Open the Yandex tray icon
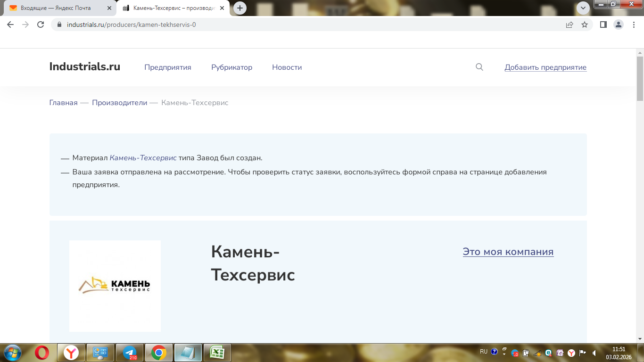The width and height of the screenshot is (644, 362). (571, 353)
